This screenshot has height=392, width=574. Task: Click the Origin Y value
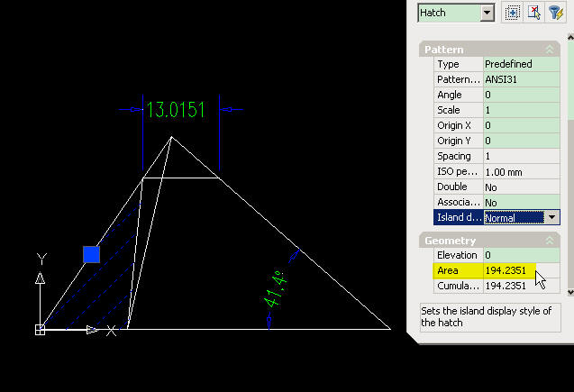pyautogui.click(x=521, y=141)
